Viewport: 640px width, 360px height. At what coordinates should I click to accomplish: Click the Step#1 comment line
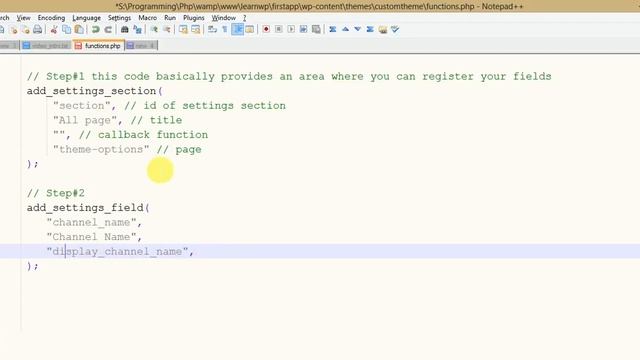click(289, 76)
